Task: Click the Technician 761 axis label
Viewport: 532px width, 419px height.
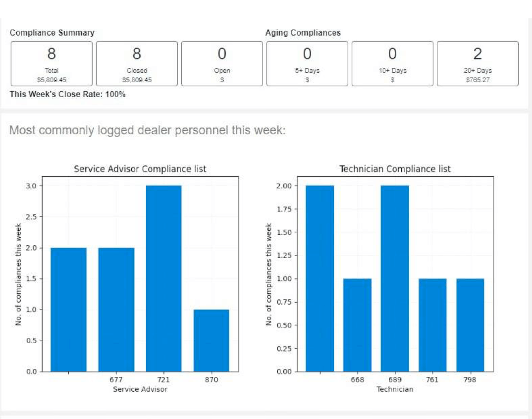Action: click(x=432, y=379)
